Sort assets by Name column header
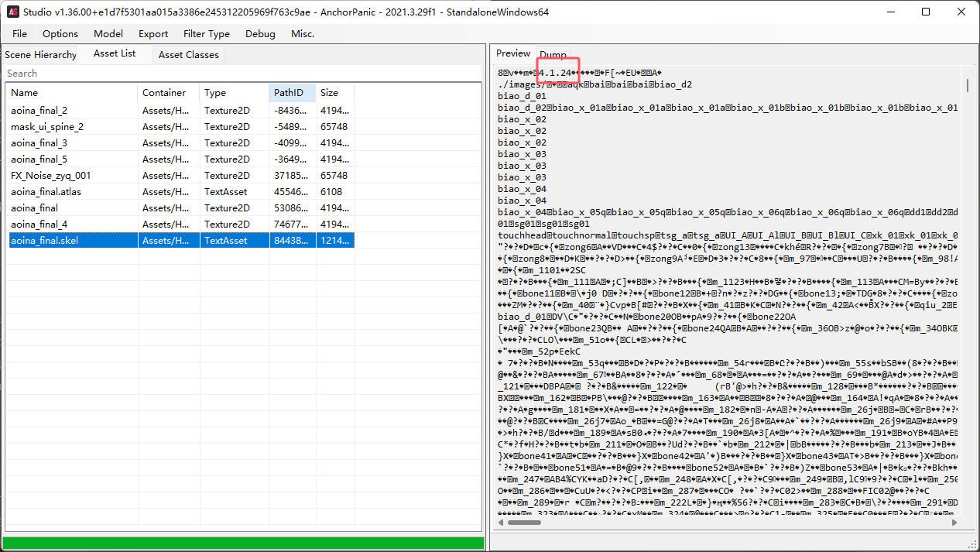This screenshot has height=552, width=980. [x=72, y=93]
